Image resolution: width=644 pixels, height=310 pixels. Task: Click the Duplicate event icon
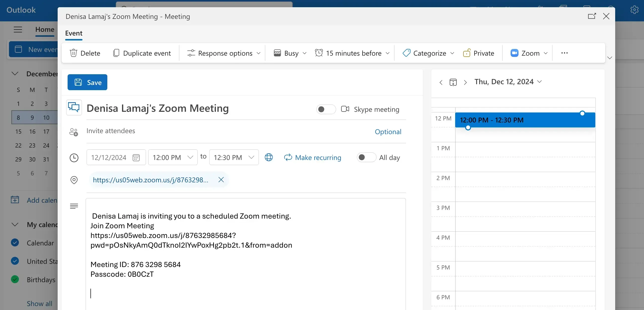116,53
